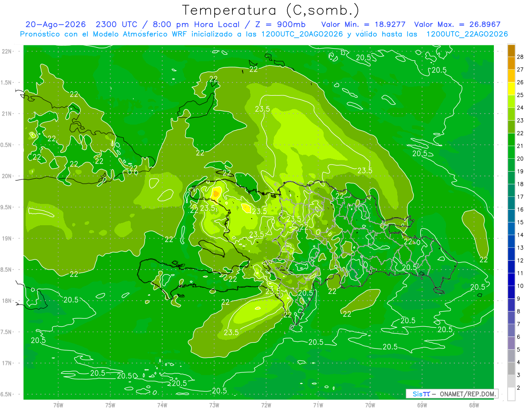
Task: Click the '73W' longitude label
Action: pyautogui.click(x=214, y=405)
